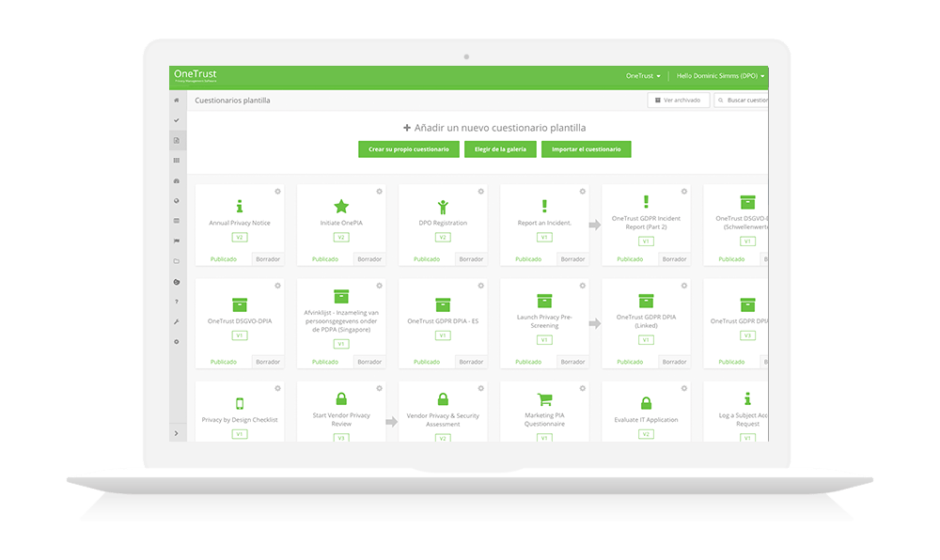
Task: Click gear on Annual Privacy Notice card
Action: point(277,192)
